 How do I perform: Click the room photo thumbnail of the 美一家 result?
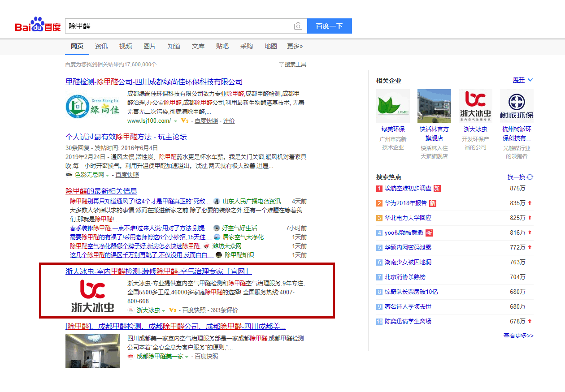tap(93, 351)
